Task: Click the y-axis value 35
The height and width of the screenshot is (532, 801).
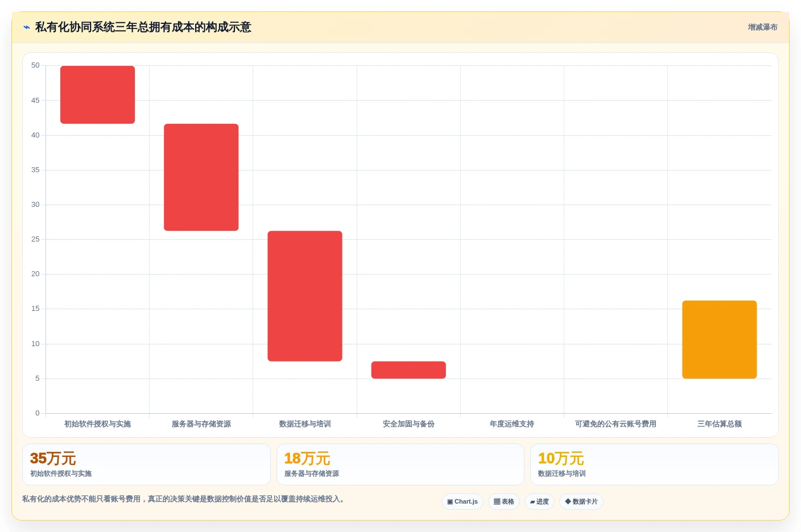Action: pos(35,170)
